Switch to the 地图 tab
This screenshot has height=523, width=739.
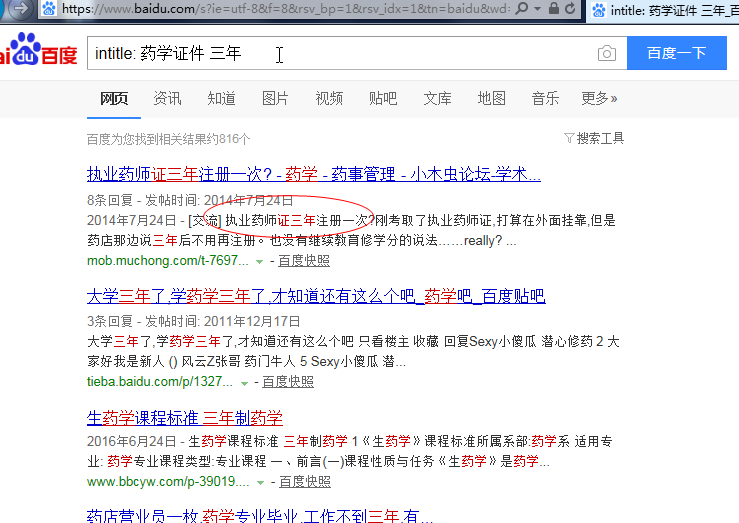coord(491,98)
